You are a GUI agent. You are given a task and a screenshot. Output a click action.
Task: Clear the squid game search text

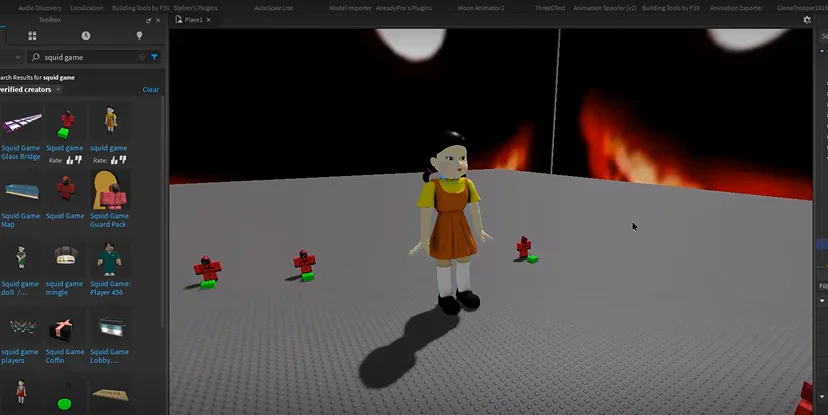pyautogui.click(x=142, y=57)
